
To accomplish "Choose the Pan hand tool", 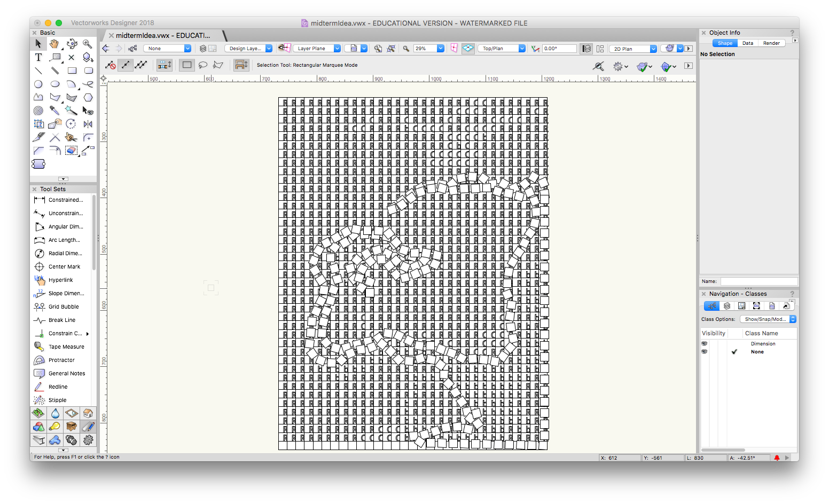I will point(54,44).
